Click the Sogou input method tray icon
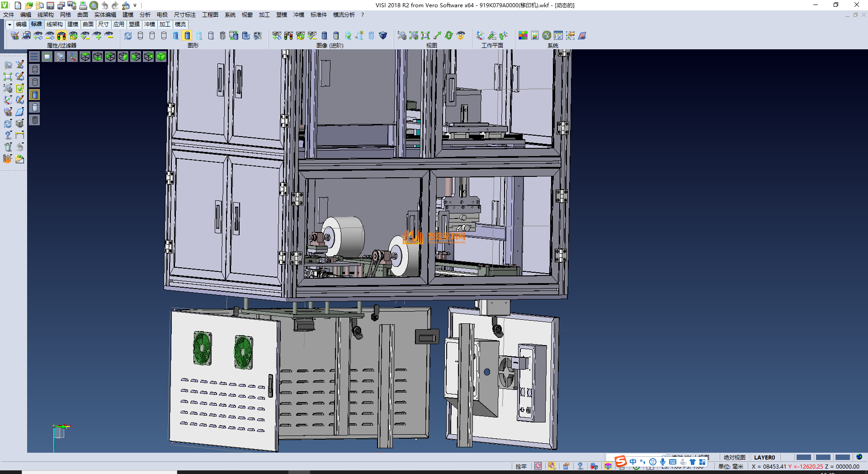The width and height of the screenshot is (868, 474). 621,461
